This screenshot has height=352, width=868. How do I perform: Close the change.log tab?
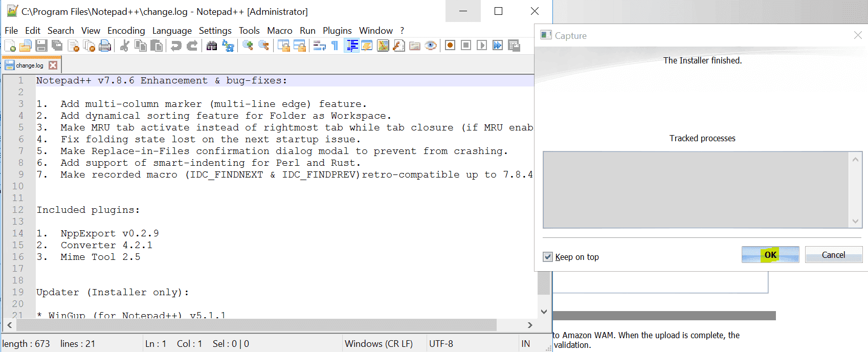(x=53, y=65)
